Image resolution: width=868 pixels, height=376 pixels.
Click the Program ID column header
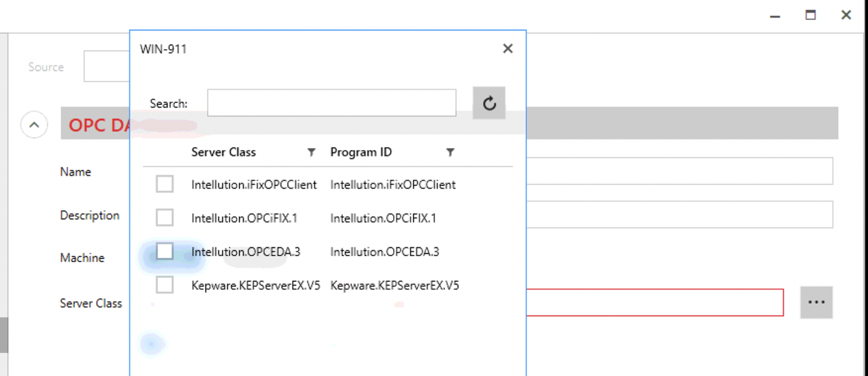pos(361,152)
